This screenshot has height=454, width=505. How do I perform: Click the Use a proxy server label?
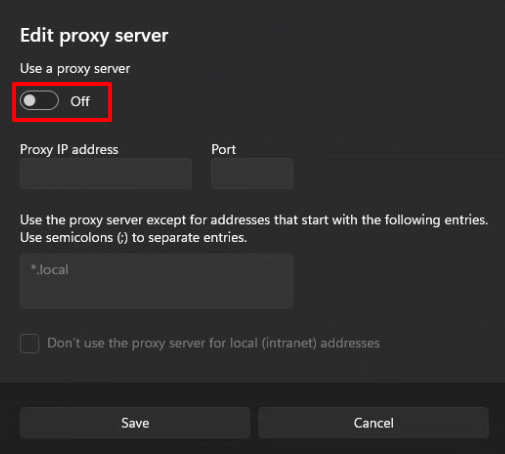pos(75,69)
